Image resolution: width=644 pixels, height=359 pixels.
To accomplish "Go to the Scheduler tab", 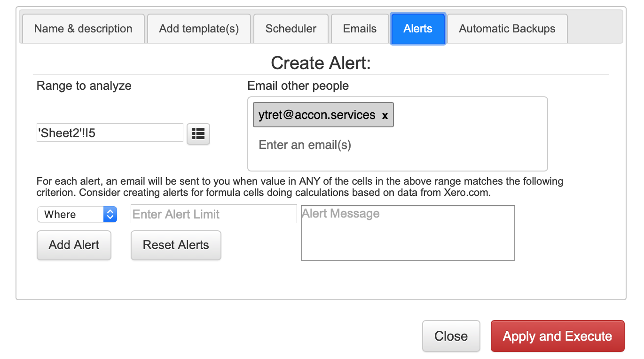I will (291, 29).
